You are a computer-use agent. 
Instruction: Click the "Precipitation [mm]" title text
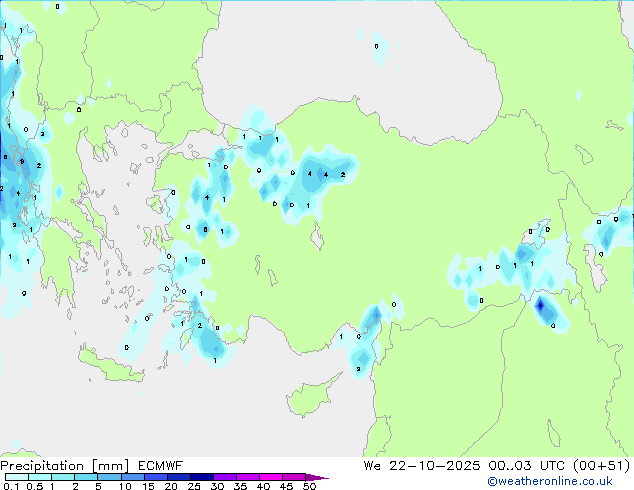click(x=65, y=466)
